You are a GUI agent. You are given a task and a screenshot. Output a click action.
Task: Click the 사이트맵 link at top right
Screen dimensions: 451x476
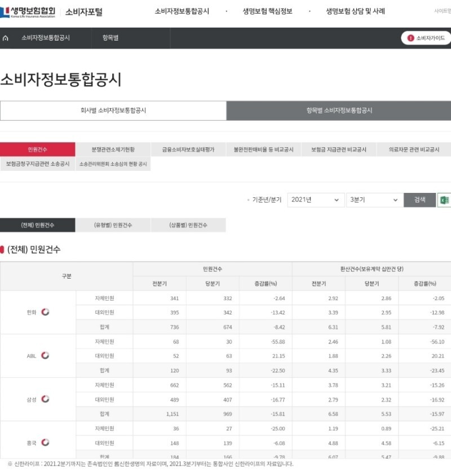pyautogui.click(x=443, y=11)
